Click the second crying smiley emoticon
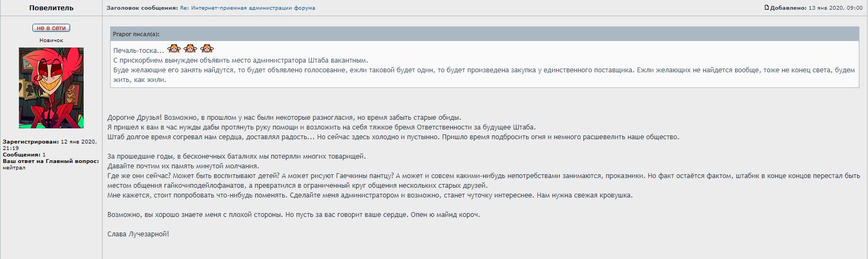Screen dimensions: 868x259 tap(191, 48)
